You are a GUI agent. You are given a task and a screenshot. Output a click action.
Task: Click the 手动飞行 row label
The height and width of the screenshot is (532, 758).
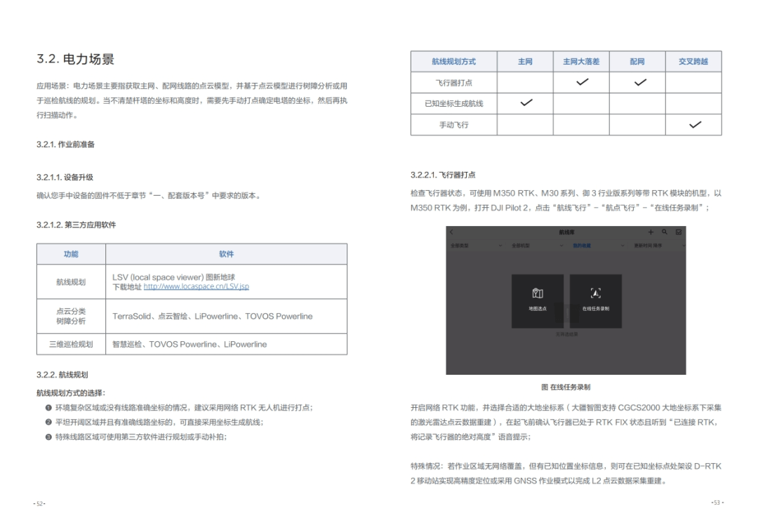[453, 125]
